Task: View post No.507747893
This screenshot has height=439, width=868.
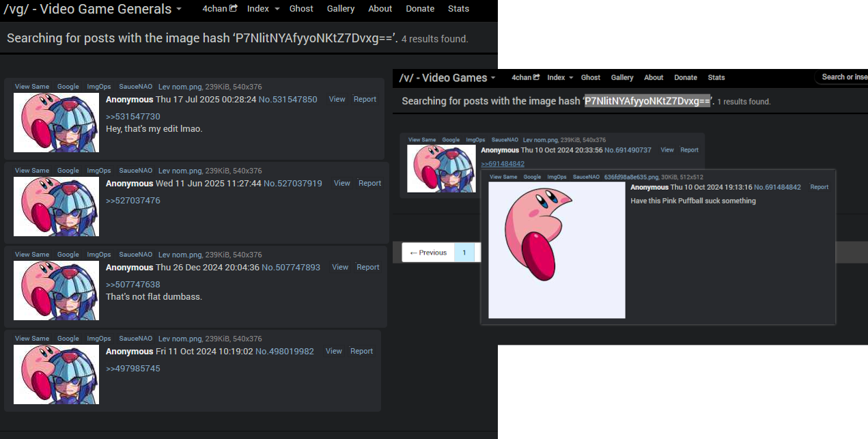Action: point(340,268)
